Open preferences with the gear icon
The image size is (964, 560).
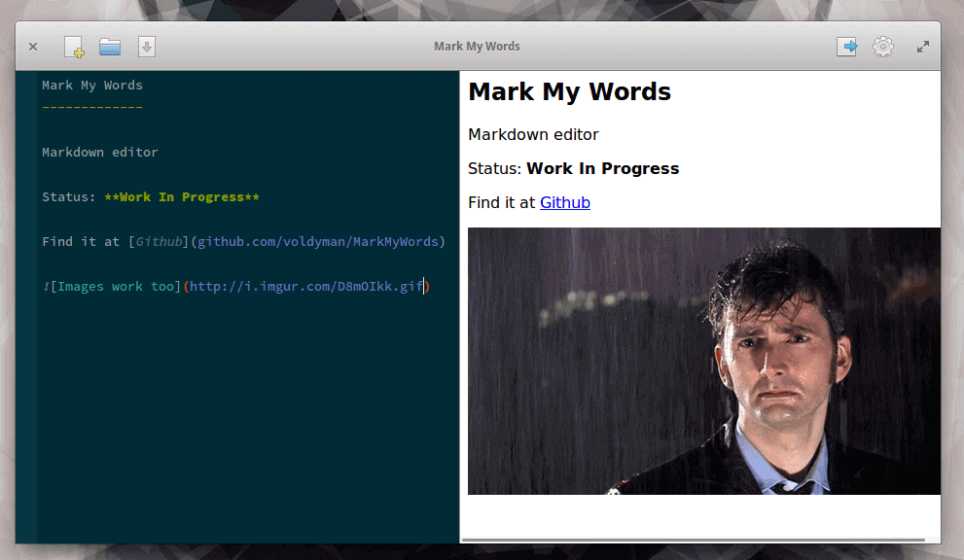click(882, 47)
